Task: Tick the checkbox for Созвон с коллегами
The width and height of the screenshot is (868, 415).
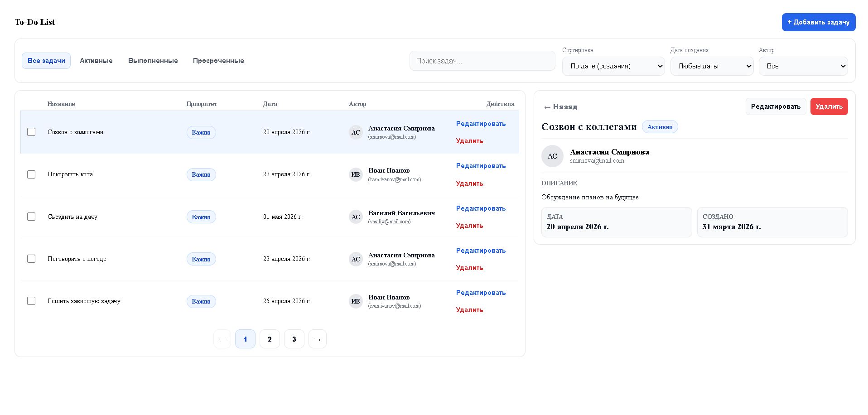Action: [x=31, y=132]
